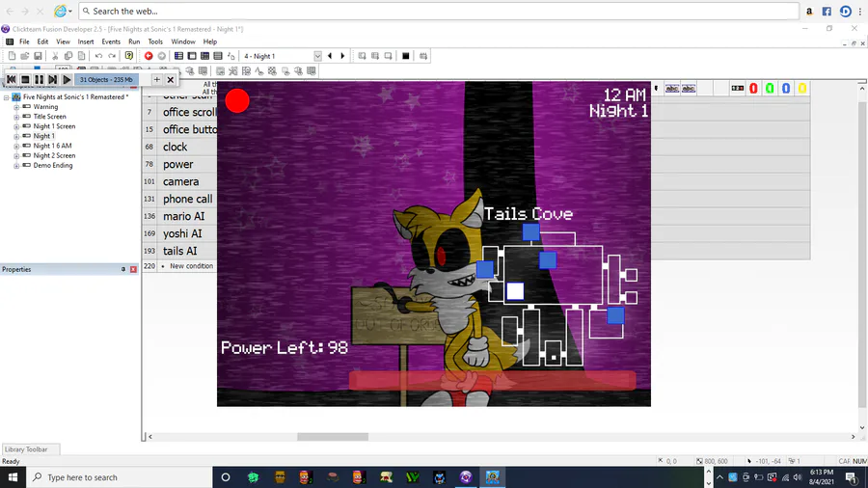This screenshot has width=868, height=488.
Task: Open the View menu
Action: [x=63, y=41]
